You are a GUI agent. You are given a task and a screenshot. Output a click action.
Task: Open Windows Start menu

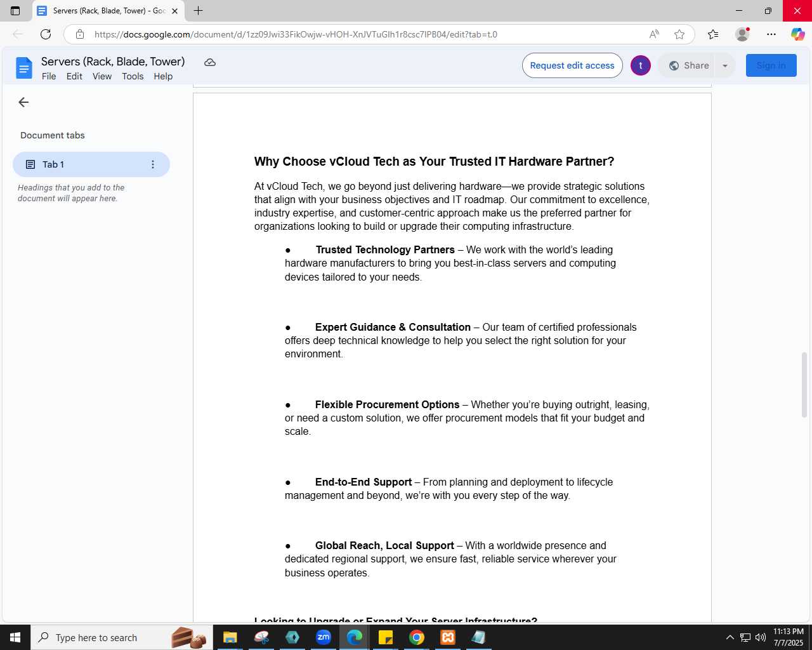[x=15, y=637]
